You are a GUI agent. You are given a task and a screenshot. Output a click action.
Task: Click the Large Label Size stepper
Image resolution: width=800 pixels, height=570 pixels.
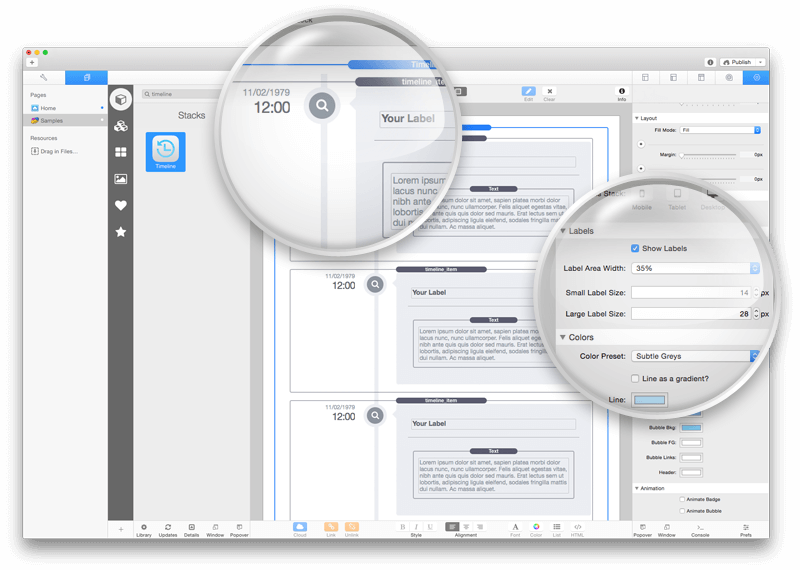click(x=756, y=314)
